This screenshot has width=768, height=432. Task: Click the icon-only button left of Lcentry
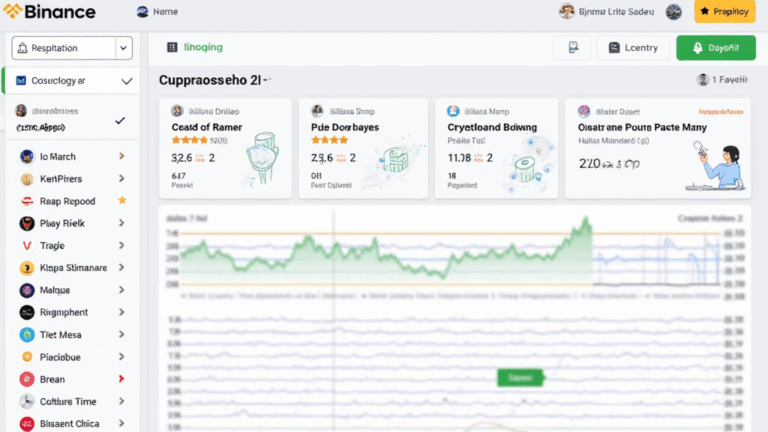[571, 48]
